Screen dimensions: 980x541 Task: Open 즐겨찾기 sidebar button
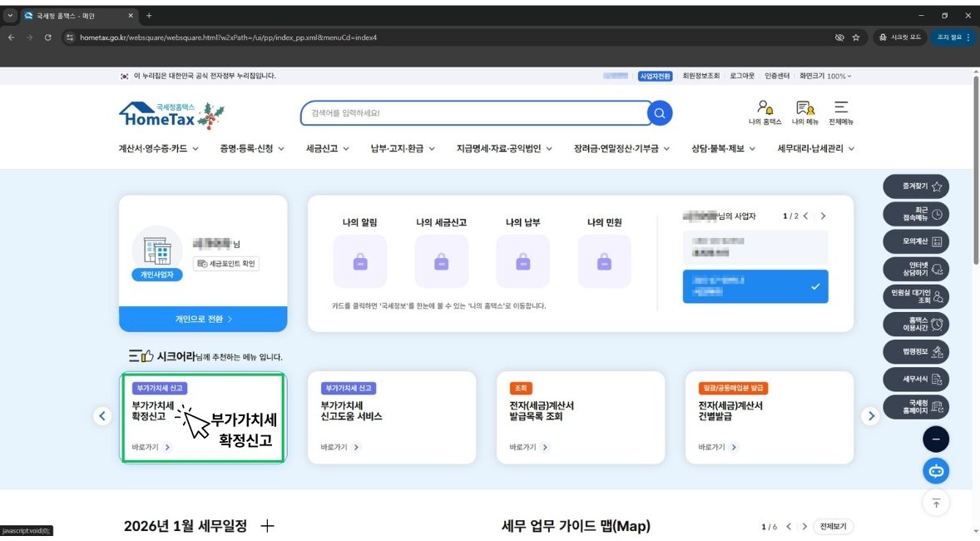coord(916,186)
